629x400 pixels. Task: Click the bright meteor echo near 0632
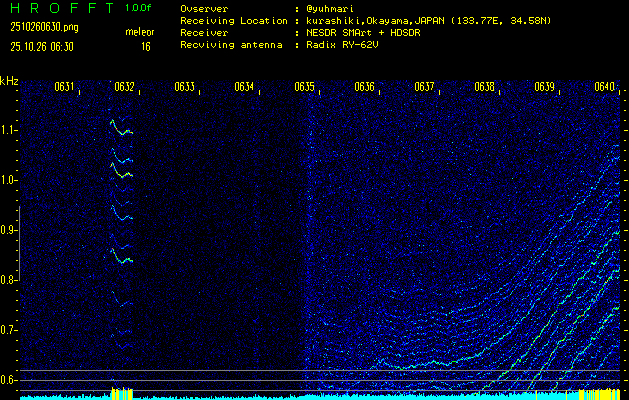(120, 128)
